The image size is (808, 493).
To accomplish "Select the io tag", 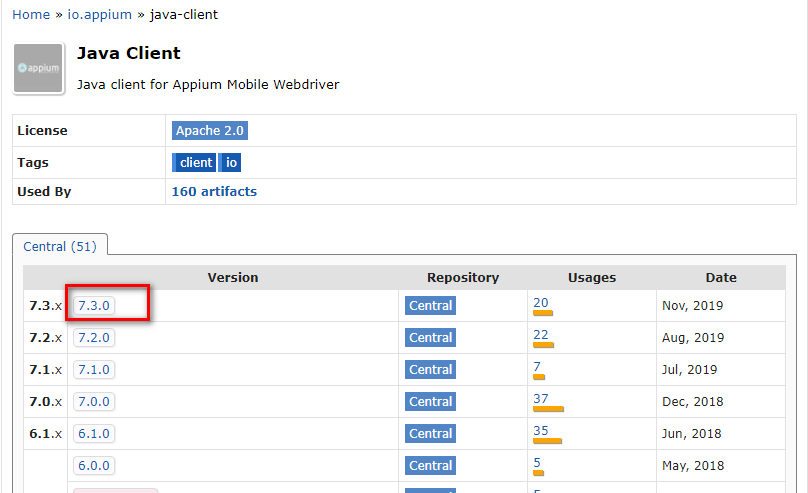I will tap(230, 163).
